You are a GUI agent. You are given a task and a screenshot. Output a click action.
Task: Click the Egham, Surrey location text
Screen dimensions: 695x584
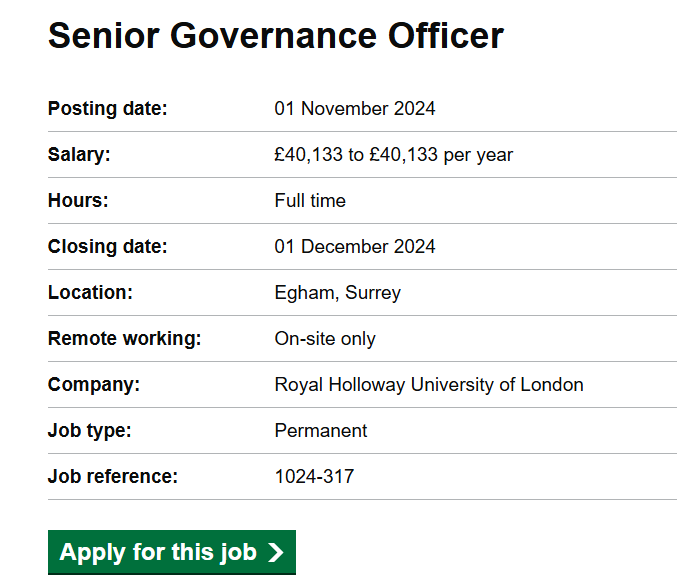(338, 293)
